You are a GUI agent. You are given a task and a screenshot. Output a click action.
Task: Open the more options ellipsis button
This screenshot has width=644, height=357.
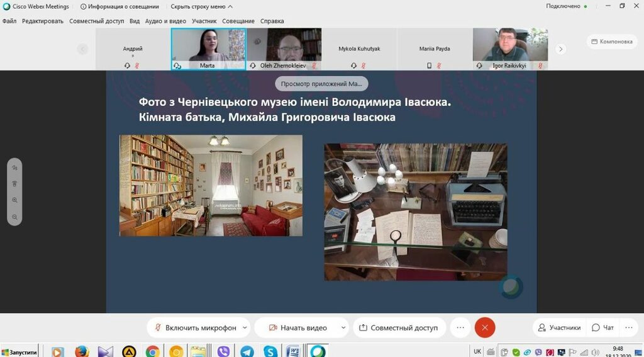(460, 327)
